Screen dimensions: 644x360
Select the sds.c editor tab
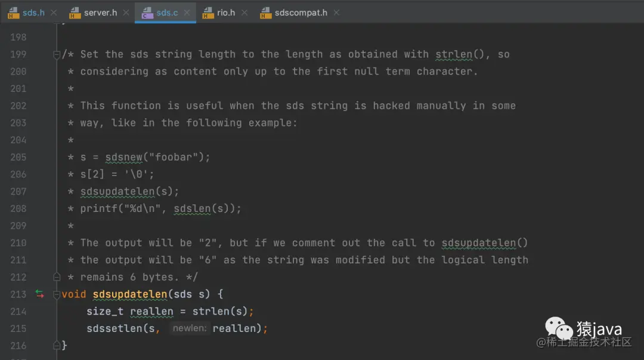167,13
